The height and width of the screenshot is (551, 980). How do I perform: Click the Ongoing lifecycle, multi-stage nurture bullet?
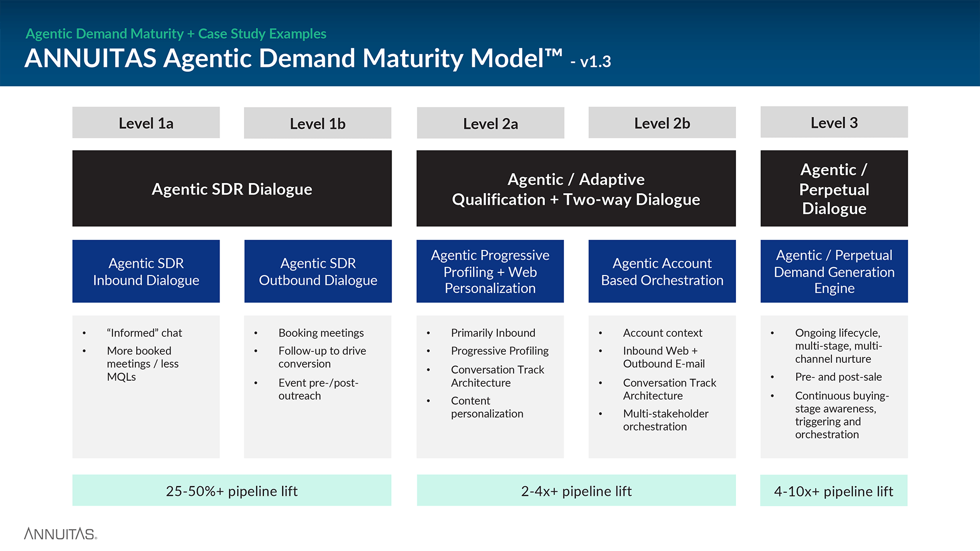point(838,346)
